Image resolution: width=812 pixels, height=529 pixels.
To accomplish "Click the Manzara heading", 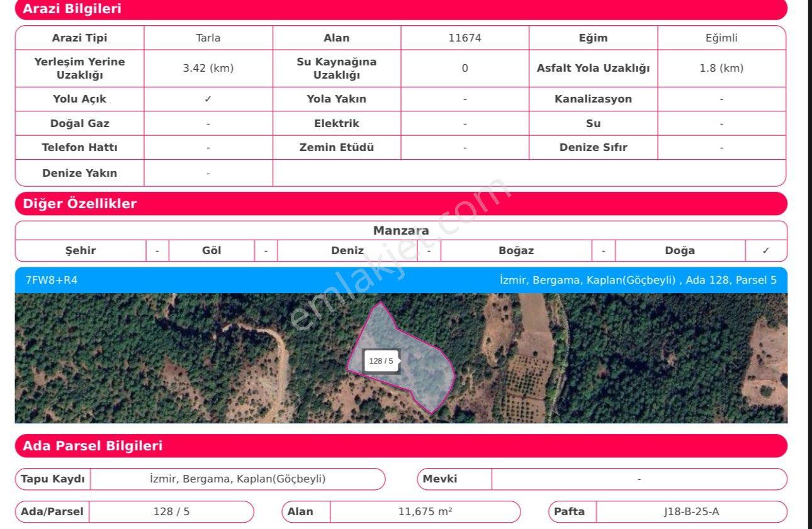I will tap(401, 231).
